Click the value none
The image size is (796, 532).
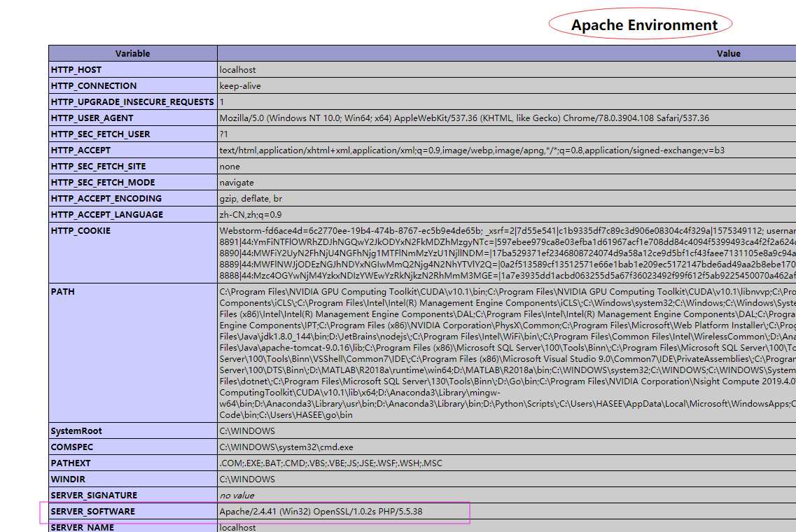pyautogui.click(x=230, y=167)
